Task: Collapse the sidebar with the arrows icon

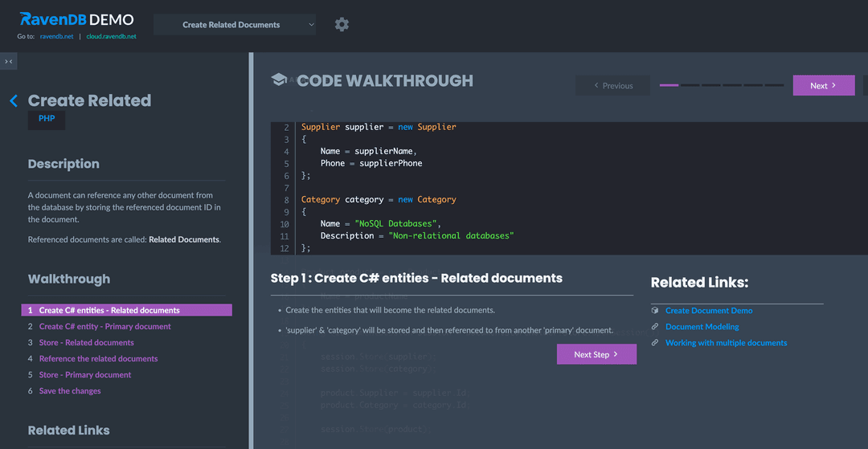Action: [x=8, y=61]
